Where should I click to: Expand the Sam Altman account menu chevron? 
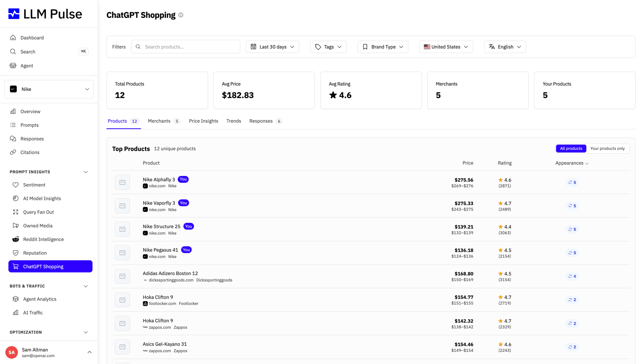[89, 352]
